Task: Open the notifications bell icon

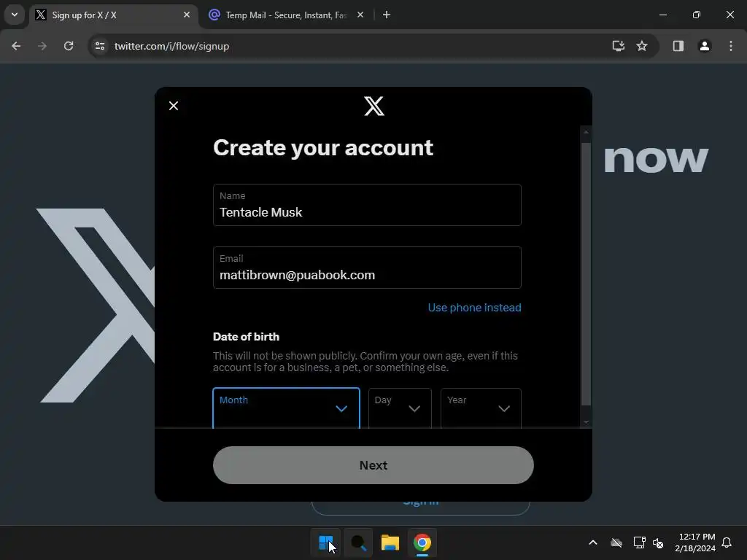Action: [727, 542]
